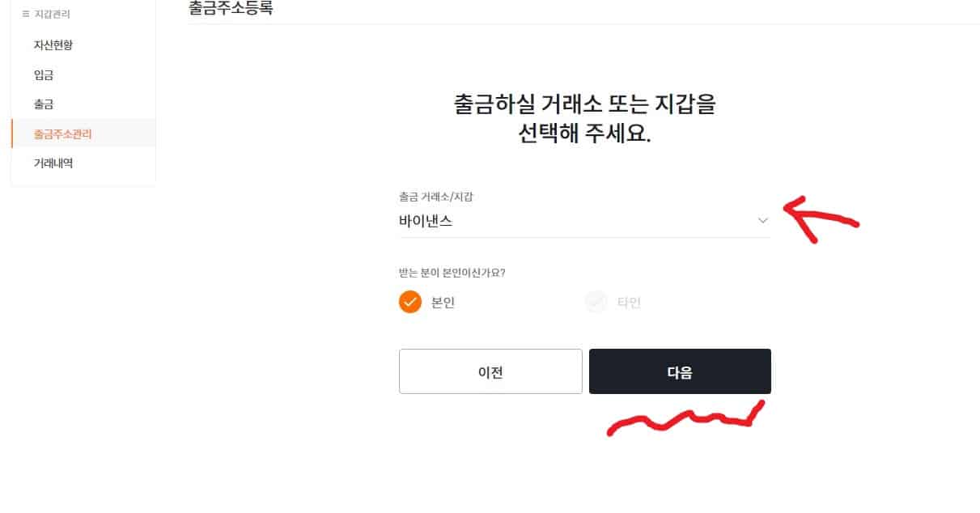Expand the exchange list via chevron arrow
980x513 pixels.
pos(762,220)
